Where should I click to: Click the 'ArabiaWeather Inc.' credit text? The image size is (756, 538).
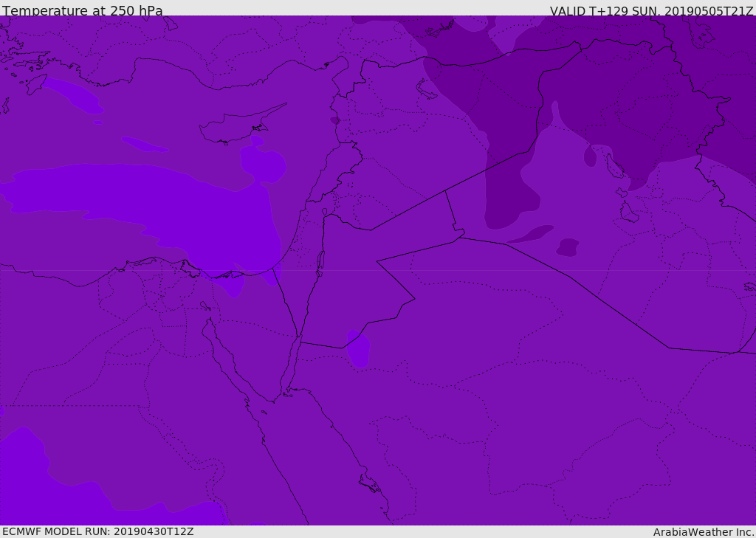(704, 532)
